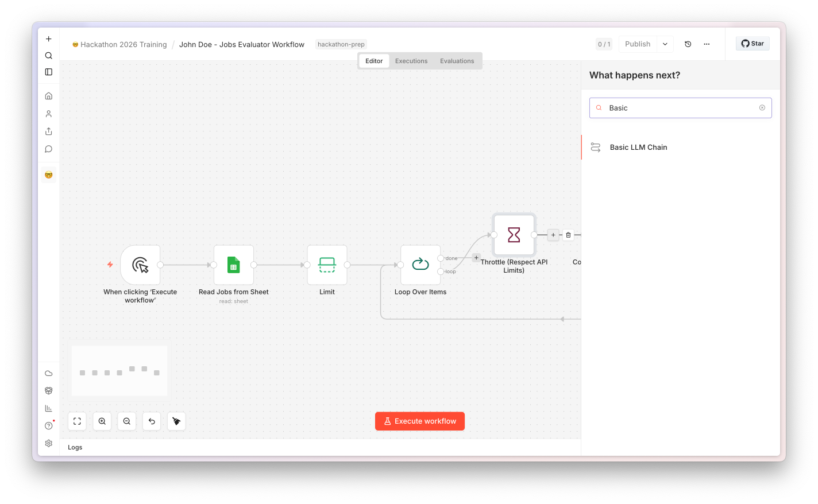Select the manual Execute workflow trigger node

coord(140,265)
